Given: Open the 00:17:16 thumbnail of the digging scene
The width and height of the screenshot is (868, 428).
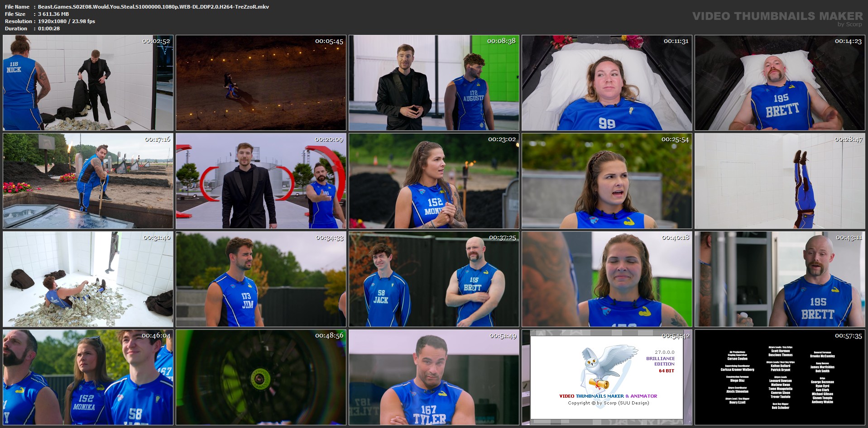Looking at the screenshot, I should (88, 181).
